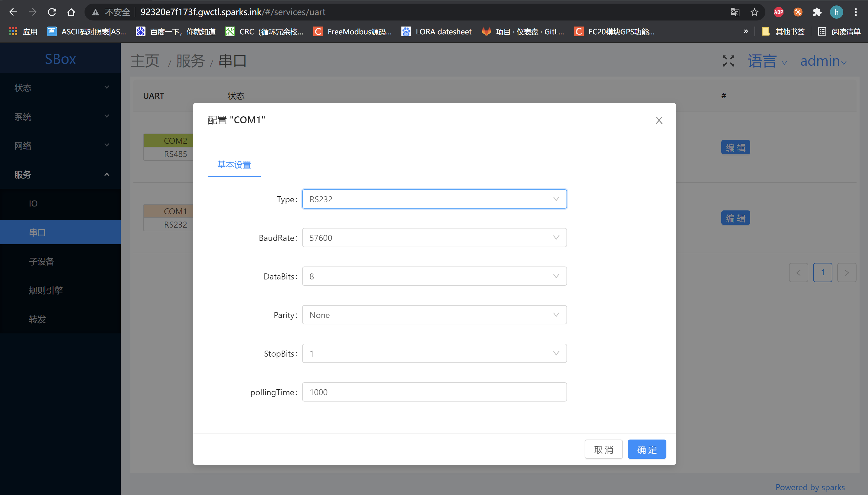
Task: Open the browser extensions puzzle icon
Action: click(x=817, y=12)
